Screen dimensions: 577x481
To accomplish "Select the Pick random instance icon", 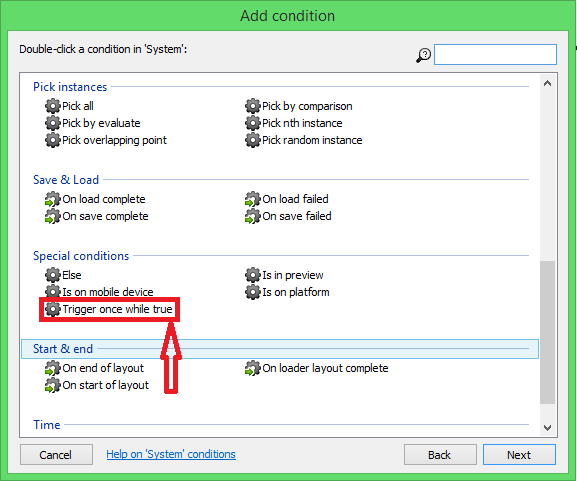I will click(x=252, y=140).
